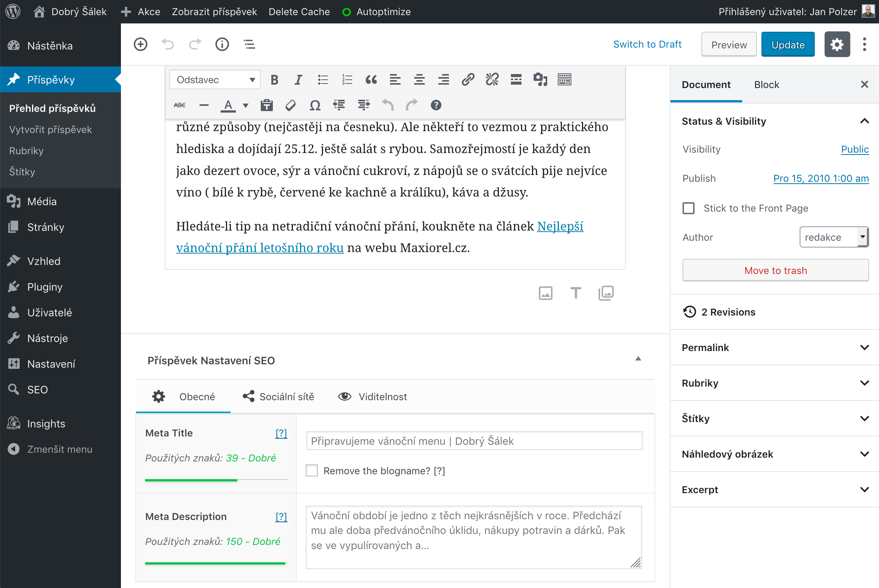The width and height of the screenshot is (879, 588).
Task: Click the Delete Cache admin bar item
Action: (299, 12)
